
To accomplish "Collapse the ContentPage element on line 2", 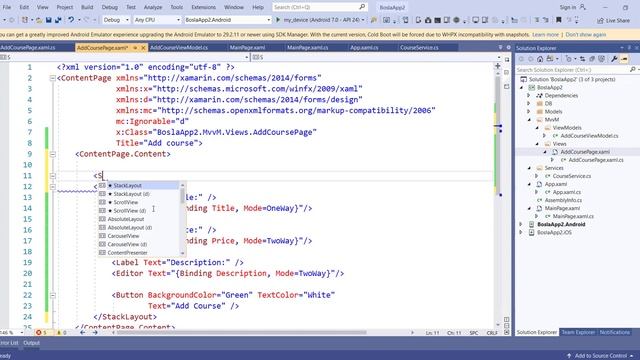I will pyautogui.click(x=53, y=78).
